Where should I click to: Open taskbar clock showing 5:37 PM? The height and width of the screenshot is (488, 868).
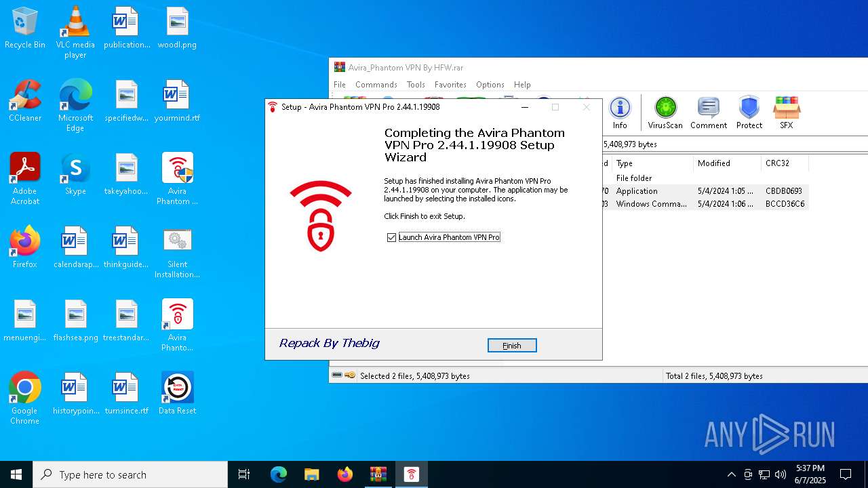(x=810, y=474)
